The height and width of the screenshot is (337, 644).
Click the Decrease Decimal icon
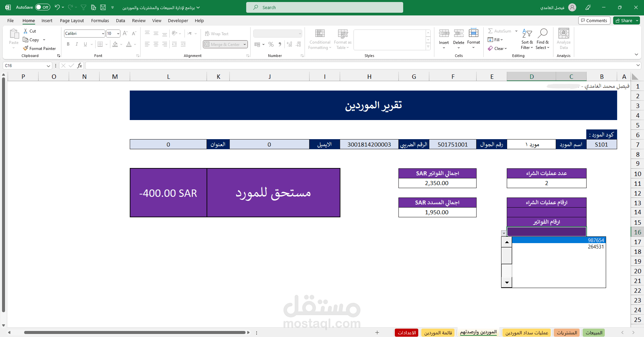pos(298,44)
